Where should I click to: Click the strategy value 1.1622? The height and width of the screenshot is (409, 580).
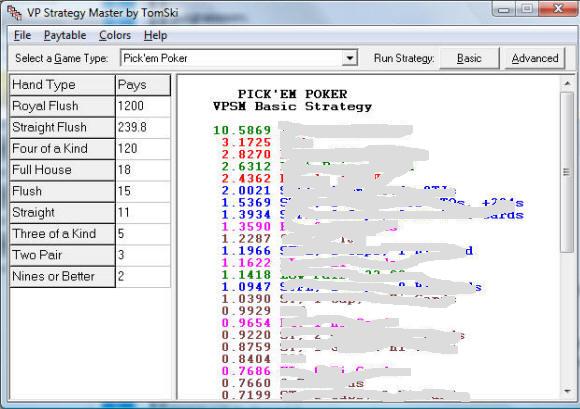(x=246, y=263)
